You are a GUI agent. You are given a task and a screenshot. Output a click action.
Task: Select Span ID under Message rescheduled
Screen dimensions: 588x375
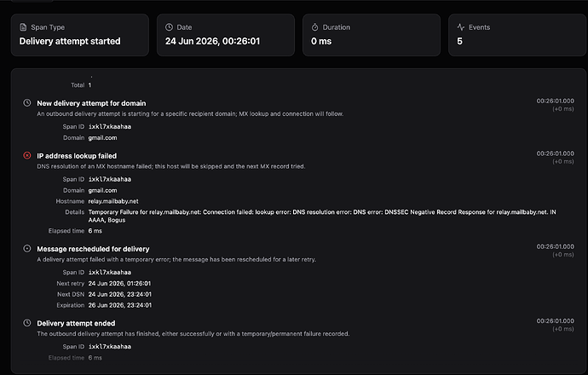[110, 272]
